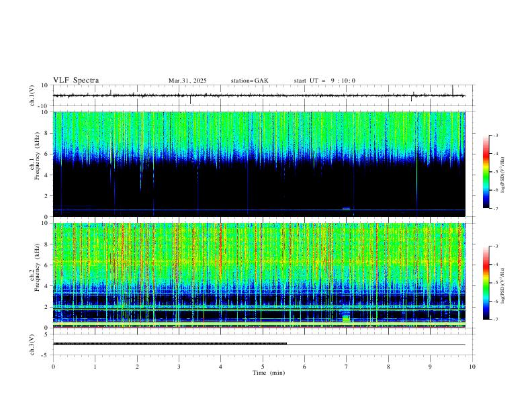Click the 'start UT = 9 :10: 0' text
The image size is (532, 411).
point(324,81)
